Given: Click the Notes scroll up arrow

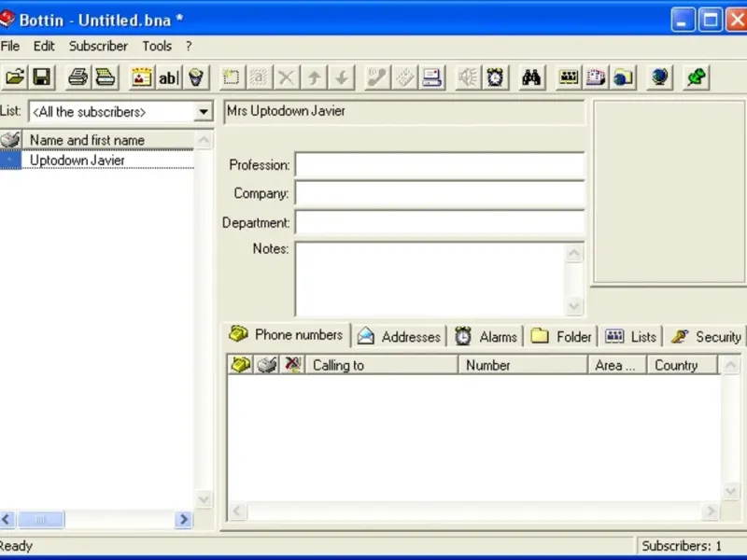Looking at the screenshot, I should (574, 253).
